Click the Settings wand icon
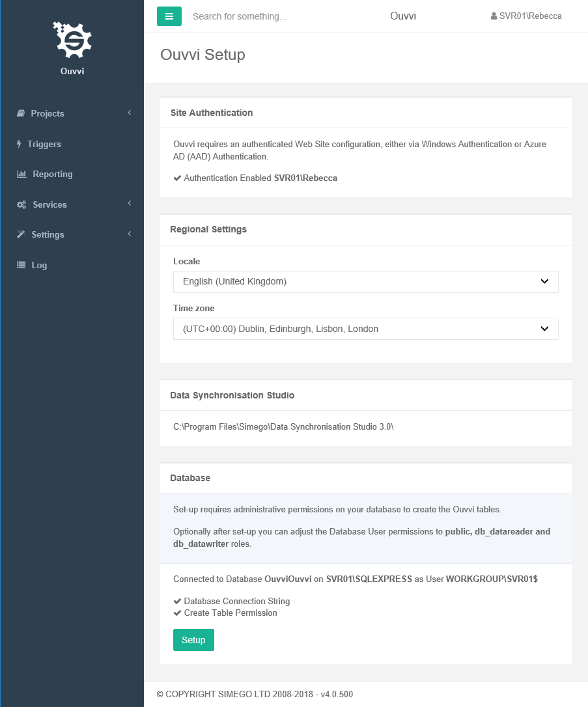 pyautogui.click(x=21, y=234)
